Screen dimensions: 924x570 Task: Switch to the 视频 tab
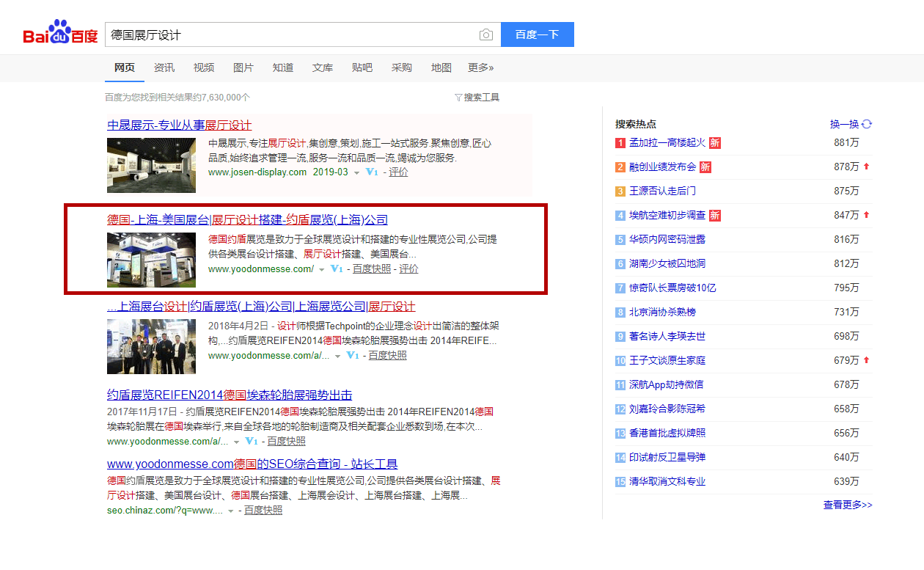pyautogui.click(x=204, y=67)
